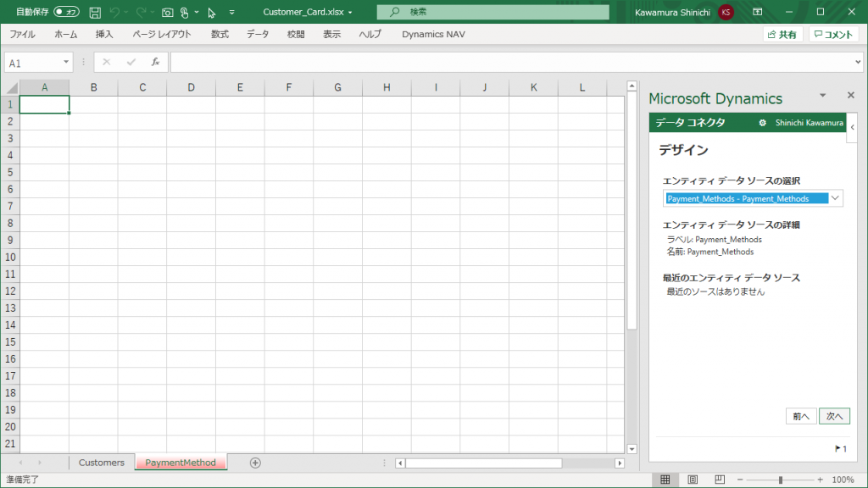Click the コメント button
Viewport: 868px width, 488px height.
(x=834, y=34)
